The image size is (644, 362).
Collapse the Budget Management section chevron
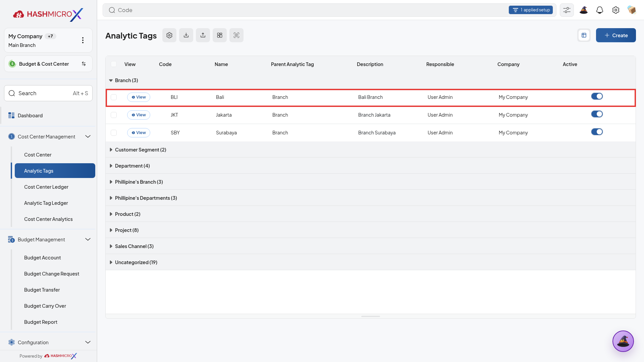pos(88,239)
